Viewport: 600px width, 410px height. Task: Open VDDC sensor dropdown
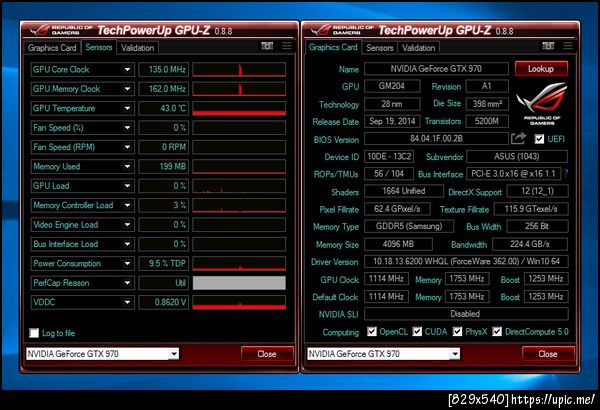point(127,302)
